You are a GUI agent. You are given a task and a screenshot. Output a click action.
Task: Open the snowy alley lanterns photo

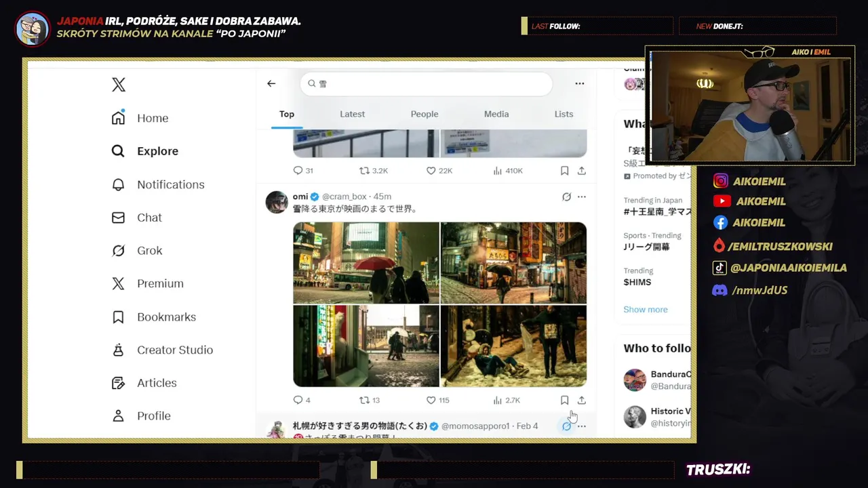(x=513, y=263)
